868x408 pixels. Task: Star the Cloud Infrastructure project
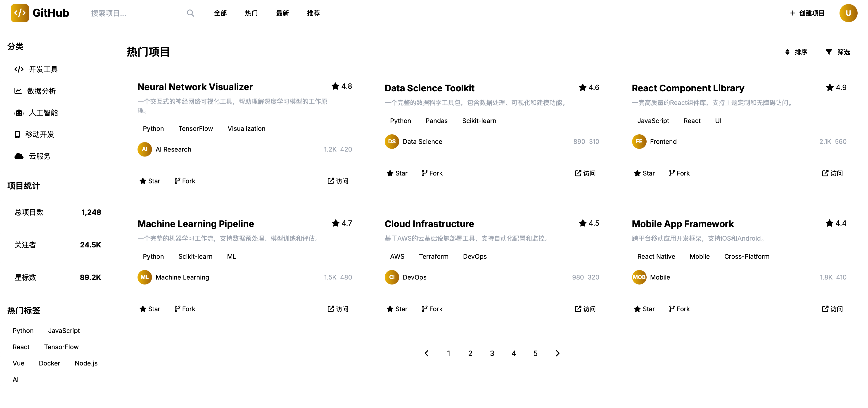(397, 309)
